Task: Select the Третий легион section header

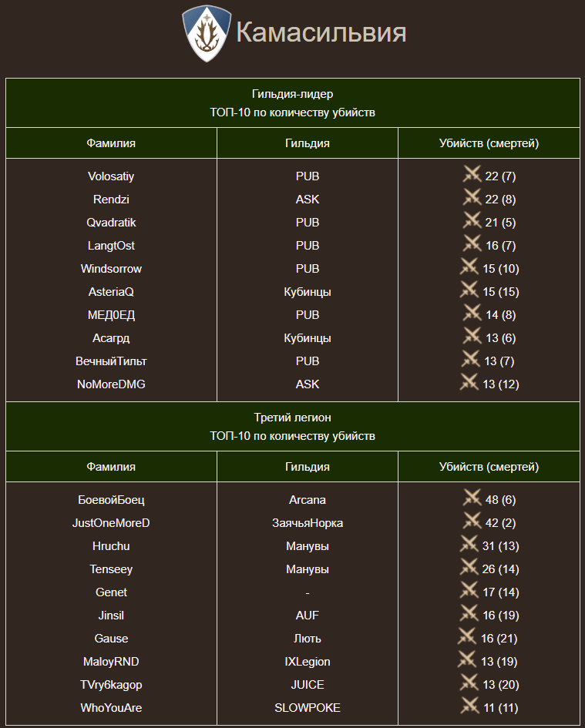Action: 292,418
